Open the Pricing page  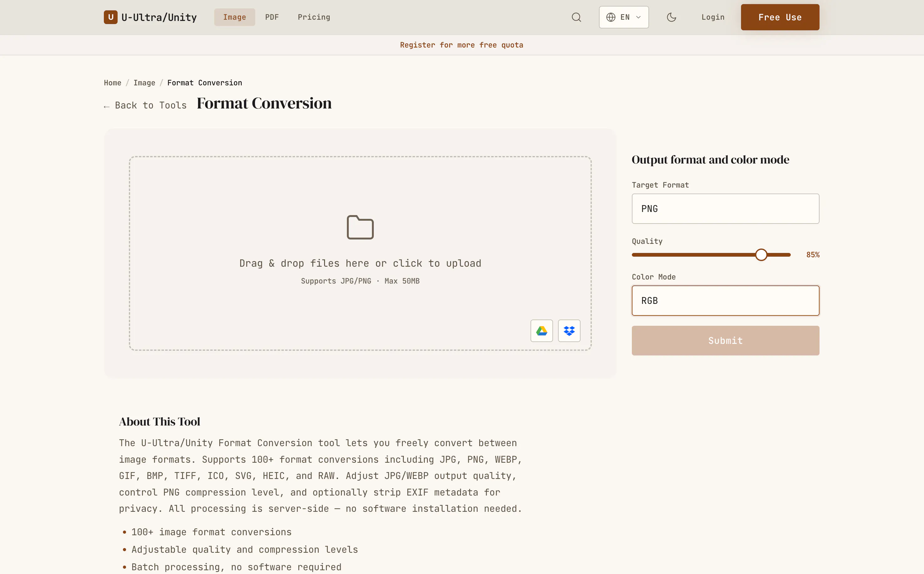coord(314,17)
